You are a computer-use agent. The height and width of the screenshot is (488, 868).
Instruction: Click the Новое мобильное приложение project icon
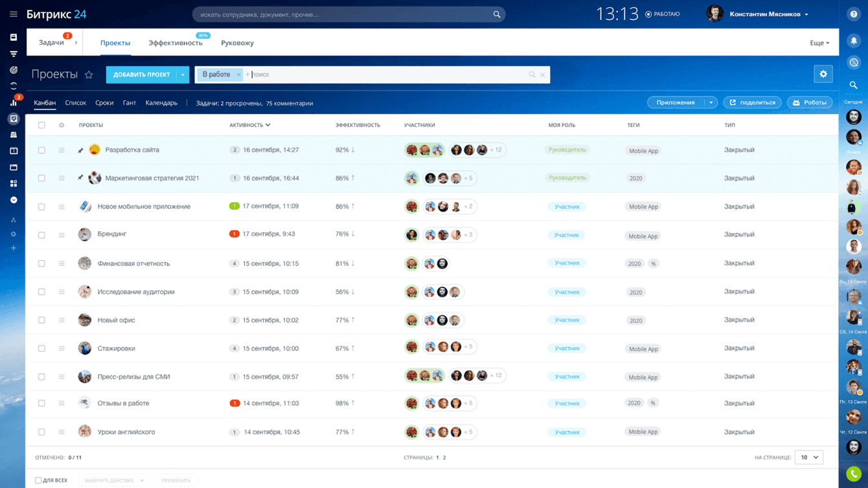[85, 206]
